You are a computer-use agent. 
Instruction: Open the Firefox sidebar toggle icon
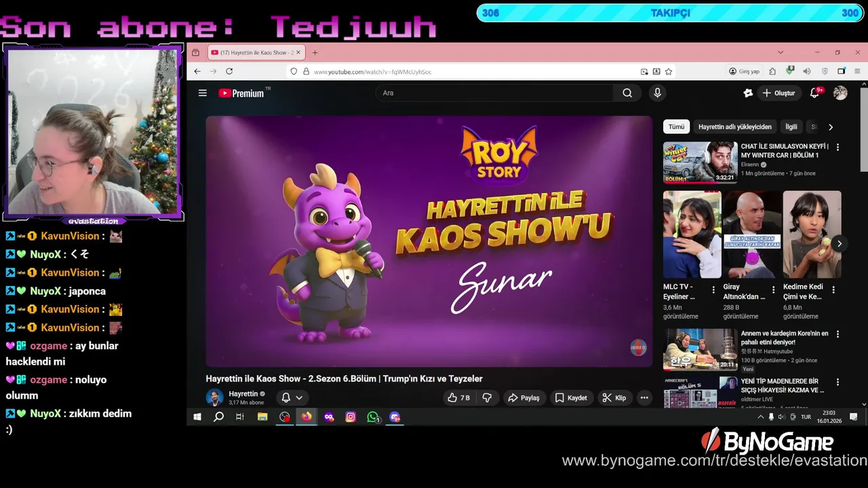tap(841, 71)
